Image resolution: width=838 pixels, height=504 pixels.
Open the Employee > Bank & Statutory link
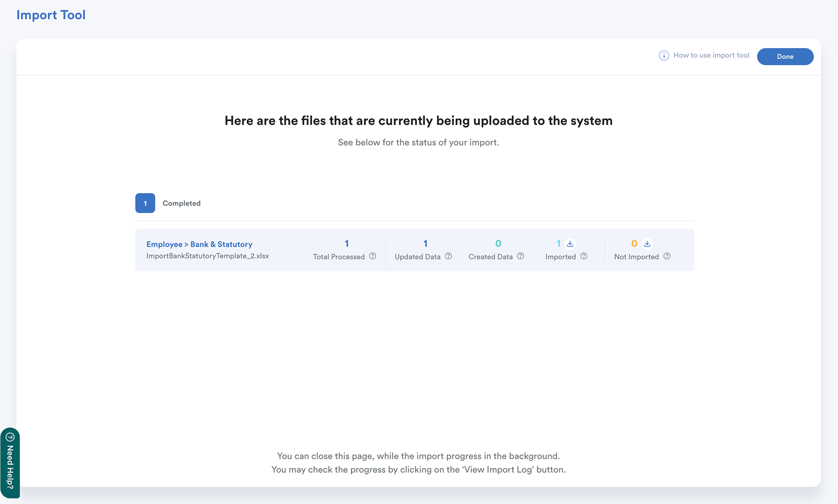[199, 244]
